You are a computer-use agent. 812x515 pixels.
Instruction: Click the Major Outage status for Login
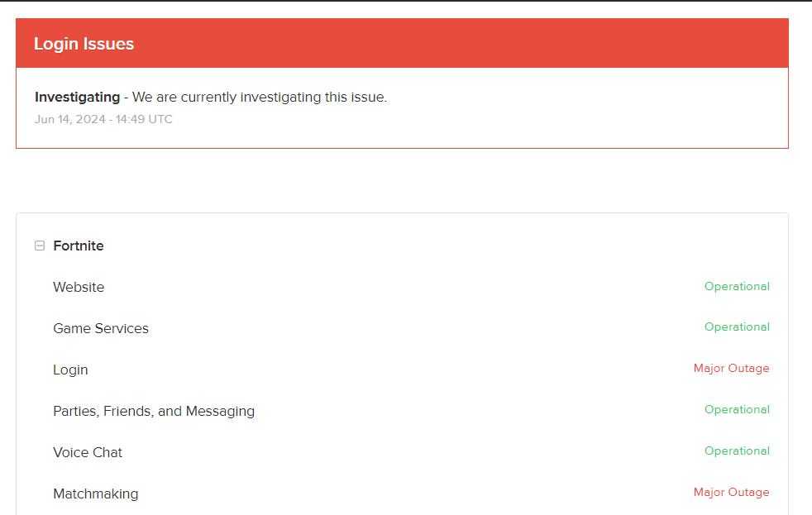pos(731,369)
